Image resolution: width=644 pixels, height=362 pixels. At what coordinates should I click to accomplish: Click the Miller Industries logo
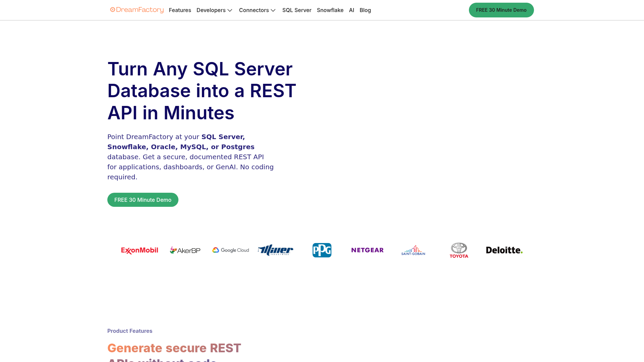pos(276,250)
